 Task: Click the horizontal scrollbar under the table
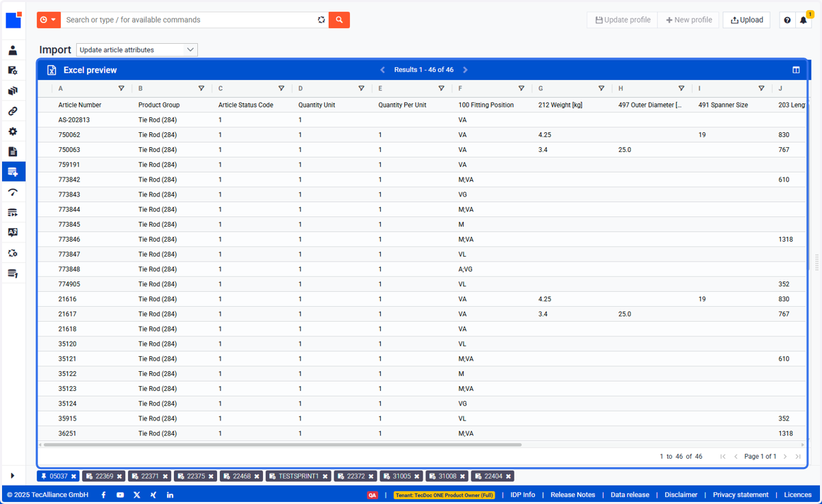pyautogui.click(x=282, y=445)
